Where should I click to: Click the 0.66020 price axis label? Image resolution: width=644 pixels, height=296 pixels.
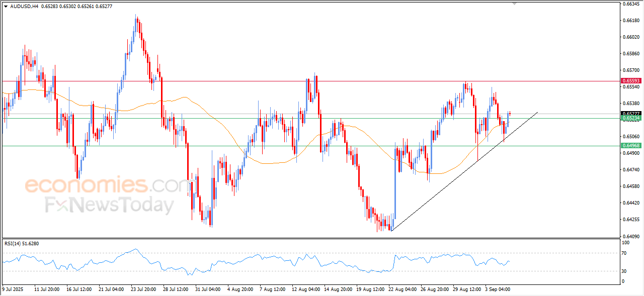pos(631,37)
